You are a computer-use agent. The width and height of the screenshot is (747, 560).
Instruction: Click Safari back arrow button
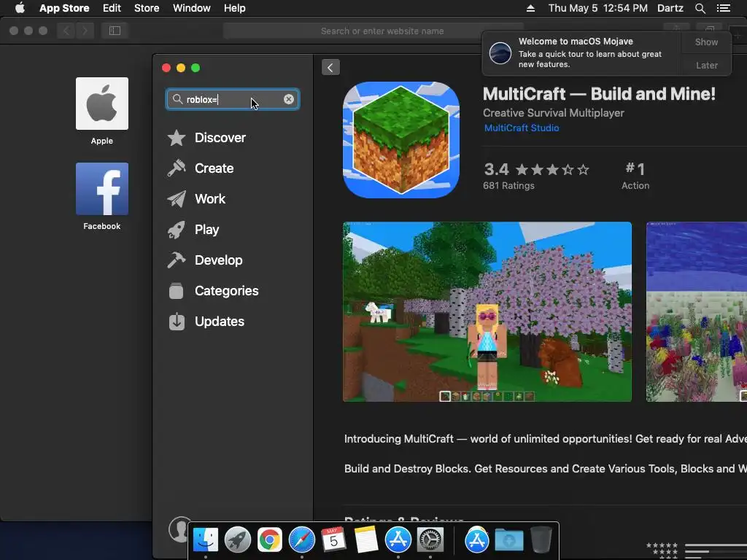pos(66,31)
